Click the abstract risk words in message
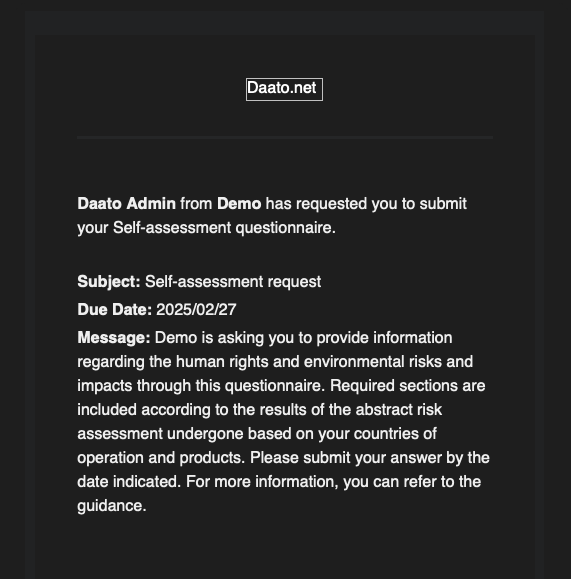The image size is (571, 579). click(399, 410)
